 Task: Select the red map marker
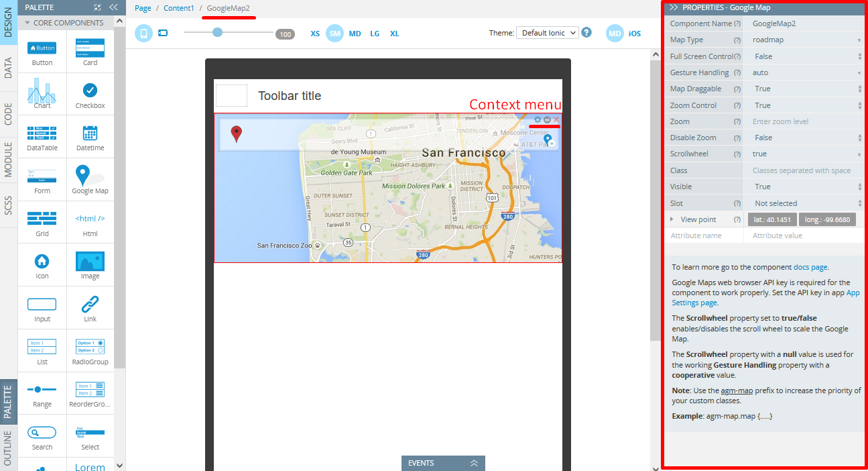pyautogui.click(x=236, y=134)
